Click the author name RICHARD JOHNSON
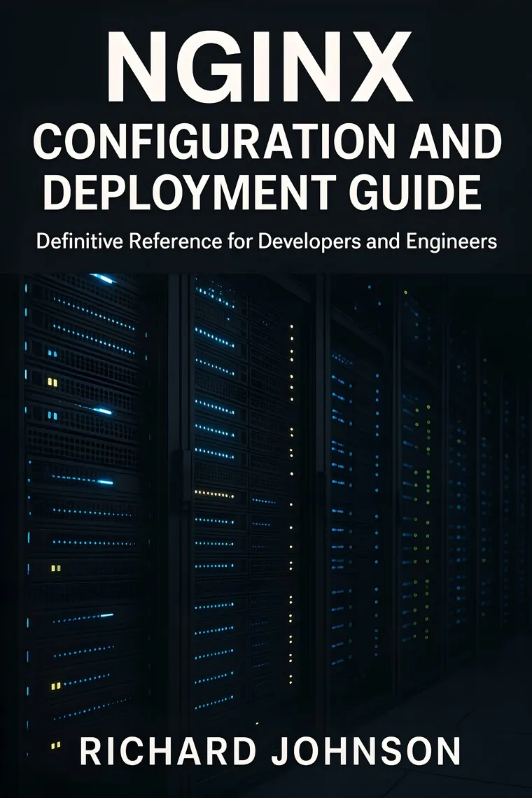 click(270, 751)
